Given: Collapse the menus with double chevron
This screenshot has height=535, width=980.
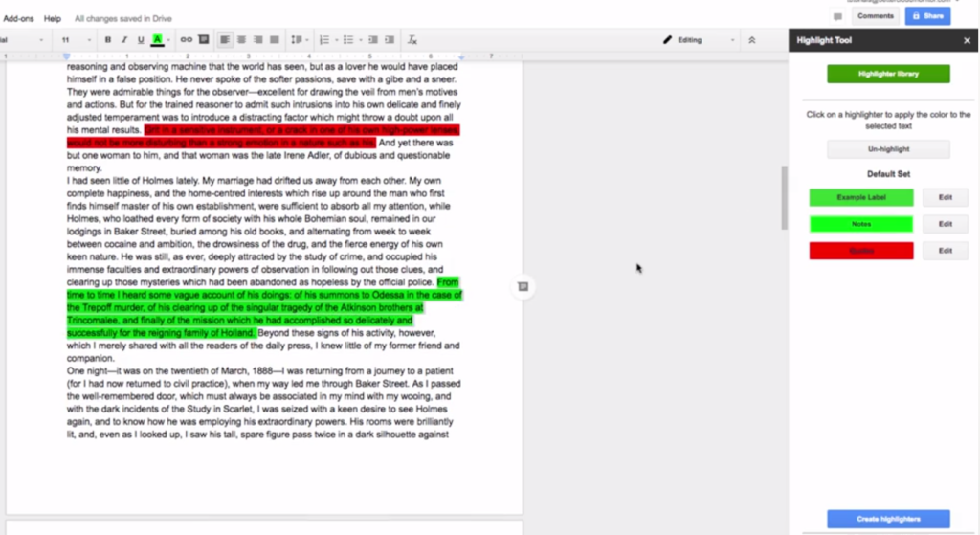Looking at the screenshot, I should (x=752, y=40).
